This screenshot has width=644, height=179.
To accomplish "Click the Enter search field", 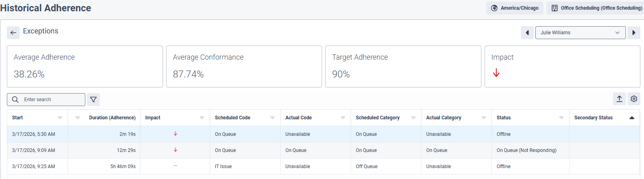I will (50, 100).
